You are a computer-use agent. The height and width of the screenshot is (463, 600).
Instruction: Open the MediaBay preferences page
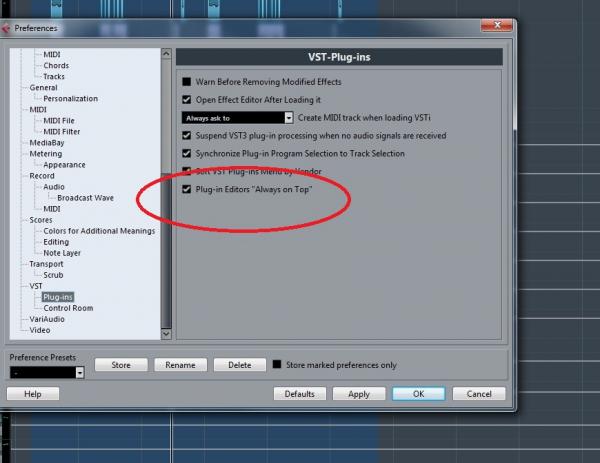tap(47, 143)
